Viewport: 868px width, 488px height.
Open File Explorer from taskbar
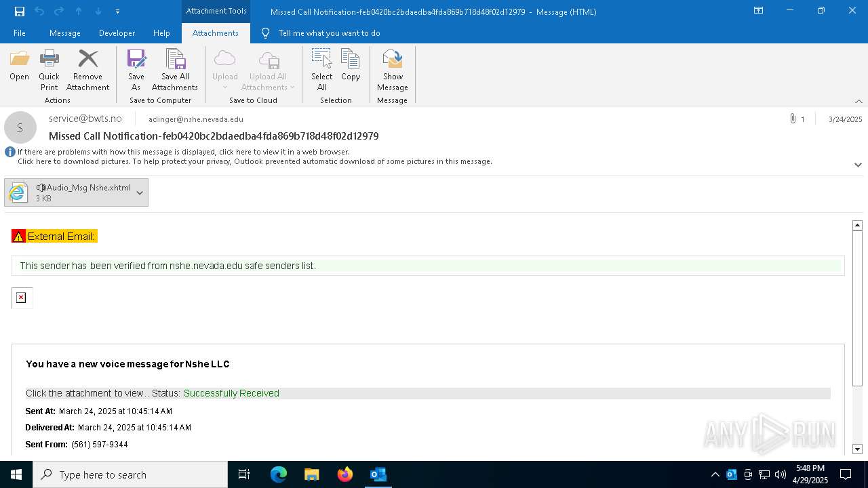point(312,474)
